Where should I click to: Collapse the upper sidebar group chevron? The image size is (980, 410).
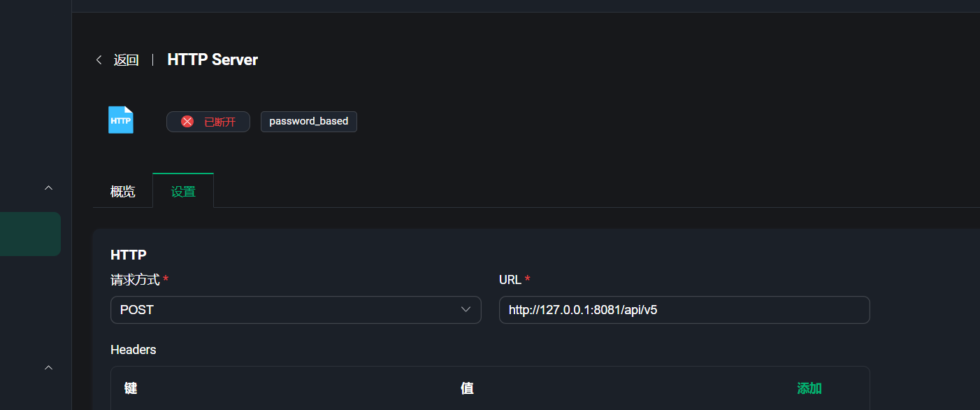(48, 188)
